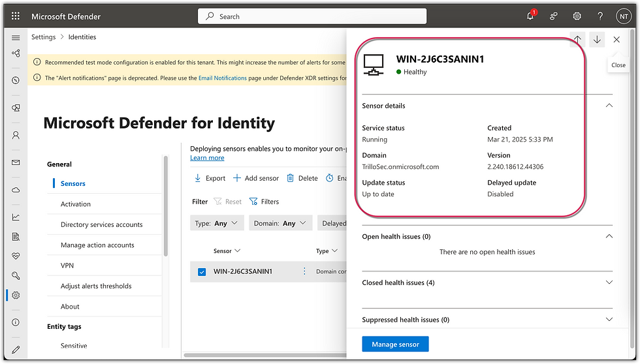Click Reset filter button
The height and width of the screenshot is (364, 640).
(x=228, y=202)
